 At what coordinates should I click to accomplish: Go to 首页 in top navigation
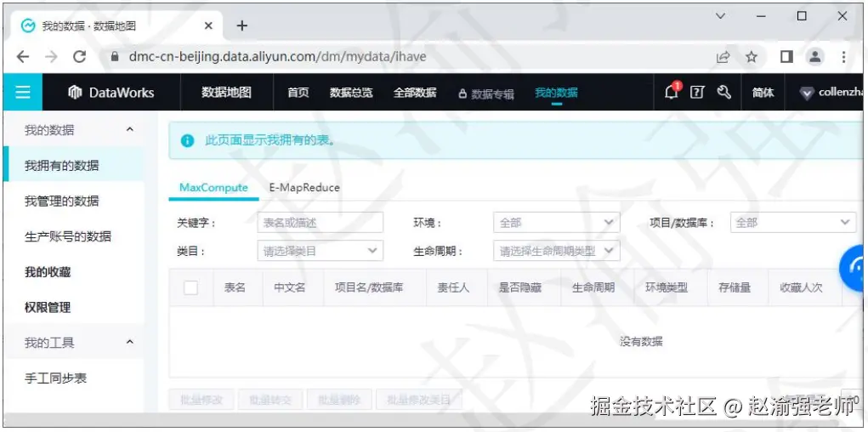pos(298,93)
